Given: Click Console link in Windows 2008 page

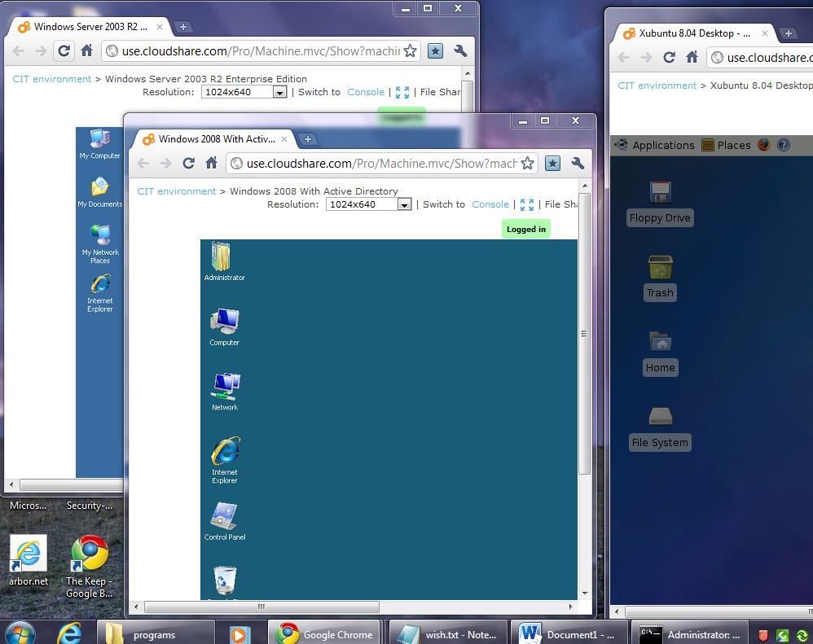Looking at the screenshot, I should pyautogui.click(x=490, y=204).
